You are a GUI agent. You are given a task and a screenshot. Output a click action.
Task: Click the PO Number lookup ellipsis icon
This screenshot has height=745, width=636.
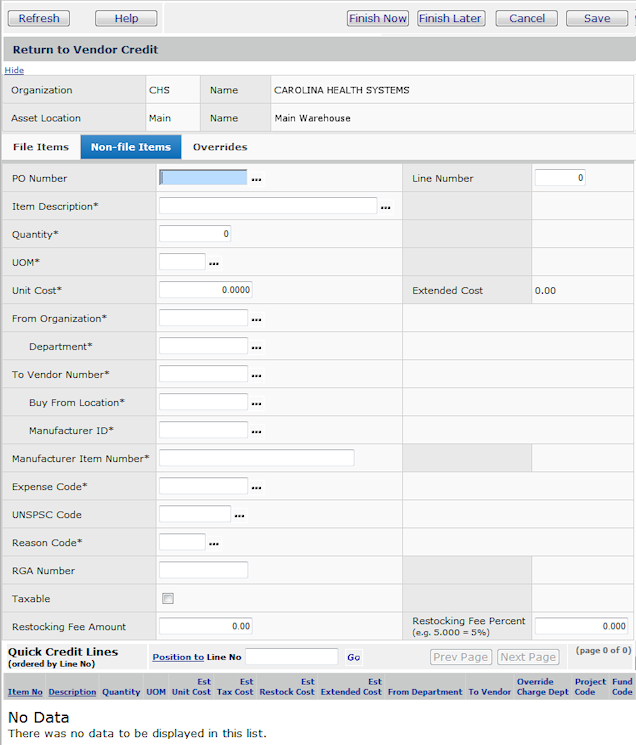[x=256, y=179]
